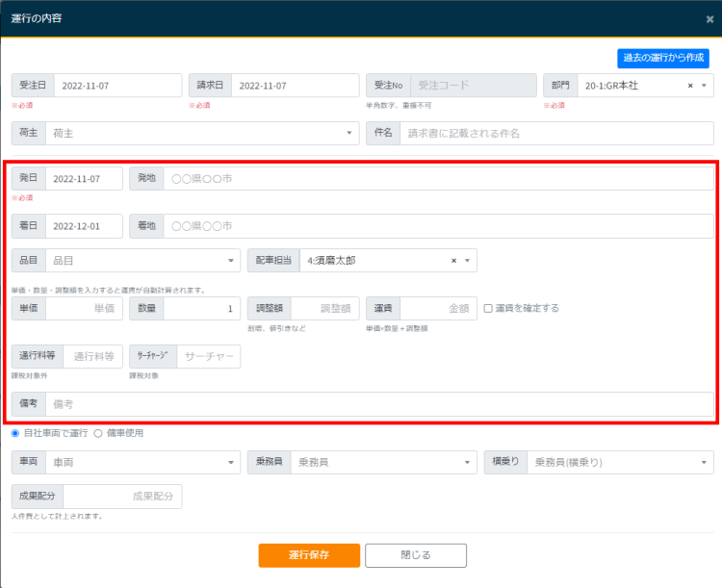Open the 部門 dropdown arrow

pos(705,86)
